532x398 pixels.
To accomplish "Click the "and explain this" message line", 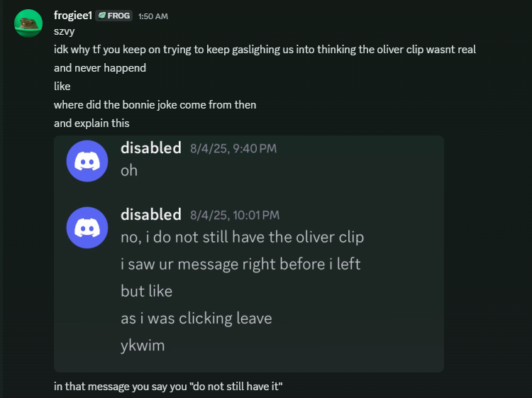I will click(x=92, y=123).
